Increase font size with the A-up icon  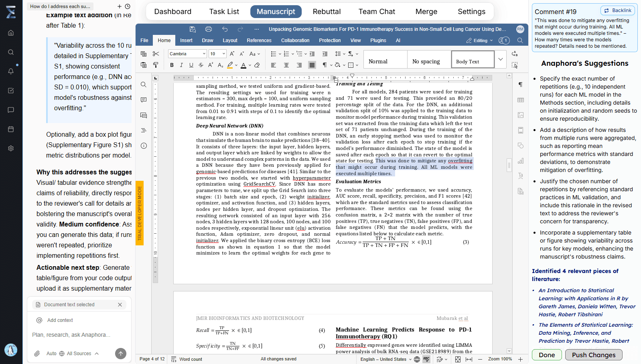tap(232, 54)
